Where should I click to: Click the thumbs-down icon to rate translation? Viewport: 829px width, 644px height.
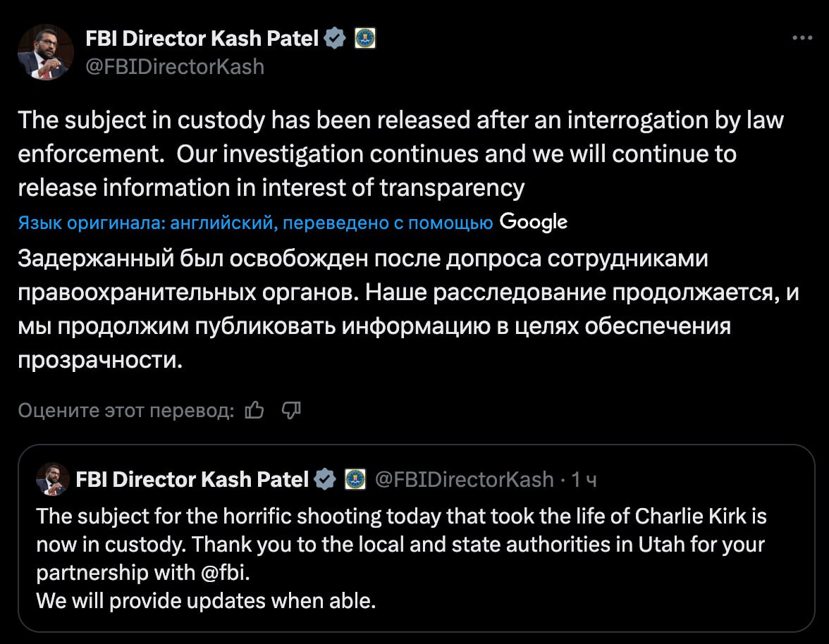point(290,410)
